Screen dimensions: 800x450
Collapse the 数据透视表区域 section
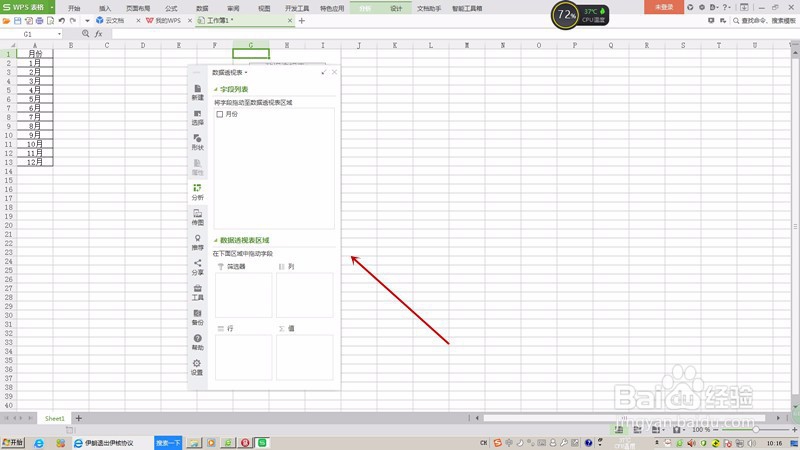215,240
